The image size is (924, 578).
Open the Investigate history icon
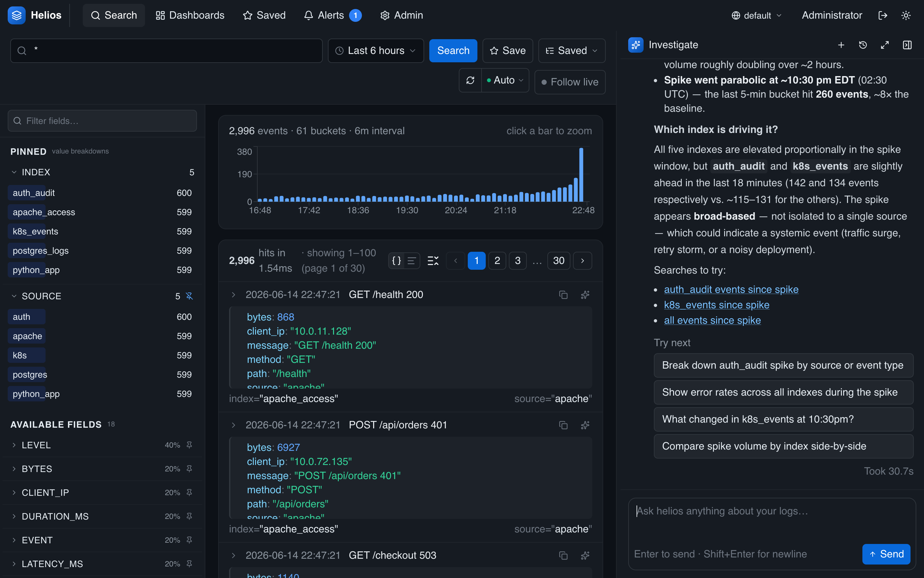[863, 45]
